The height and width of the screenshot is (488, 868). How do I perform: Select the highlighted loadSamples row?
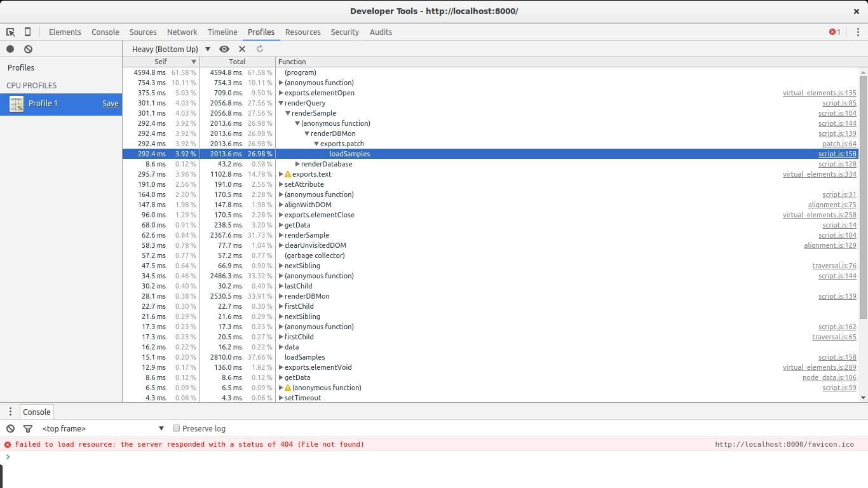[x=491, y=154]
